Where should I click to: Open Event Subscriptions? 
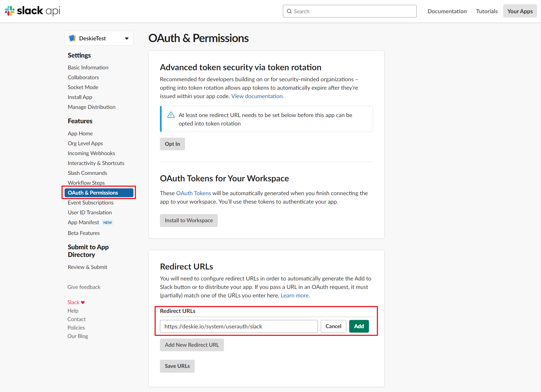[x=91, y=202]
